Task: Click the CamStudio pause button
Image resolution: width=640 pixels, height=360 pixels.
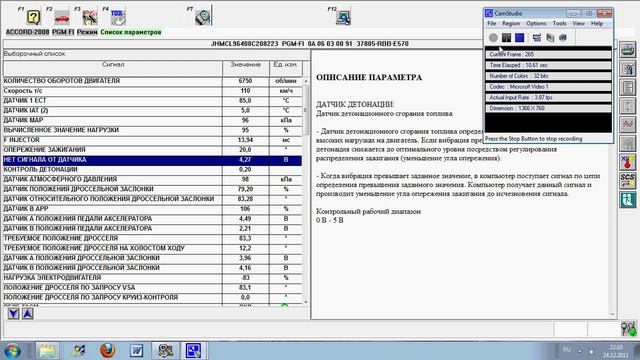Action: (506, 38)
